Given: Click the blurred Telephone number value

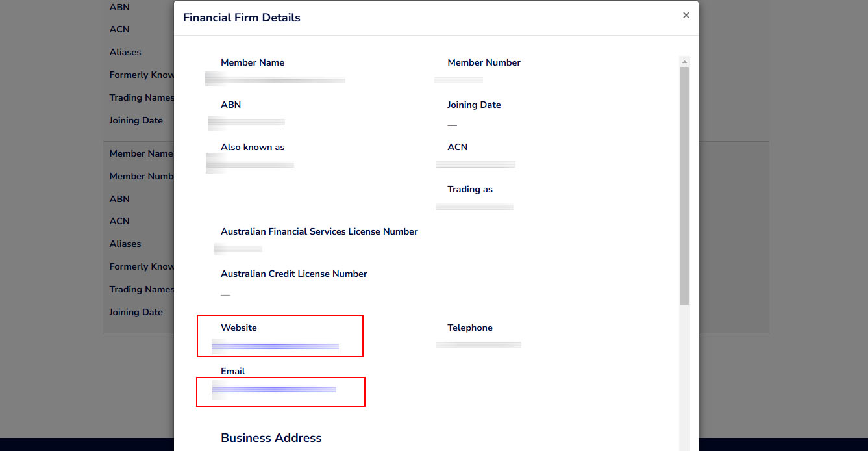Looking at the screenshot, I should click(478, 345).
